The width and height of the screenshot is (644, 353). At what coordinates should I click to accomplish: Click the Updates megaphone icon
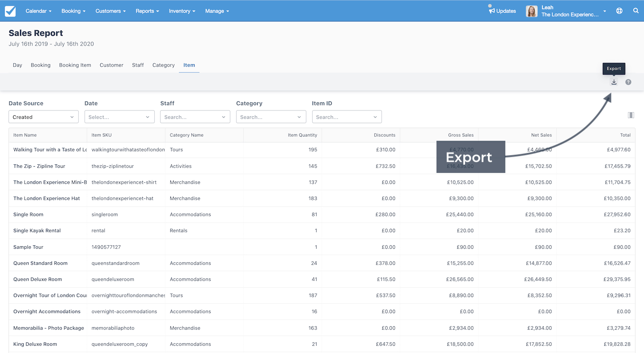(x=492, y=10)
